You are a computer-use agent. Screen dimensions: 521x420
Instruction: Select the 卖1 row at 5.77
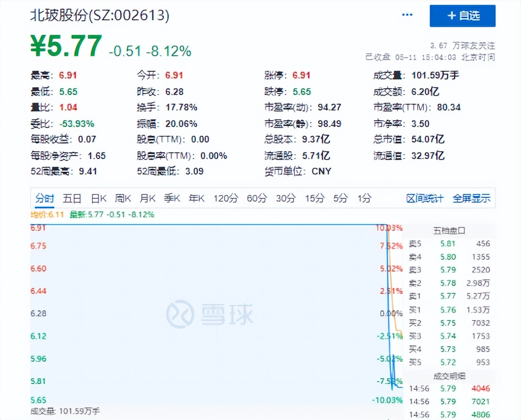click(449, 296)
